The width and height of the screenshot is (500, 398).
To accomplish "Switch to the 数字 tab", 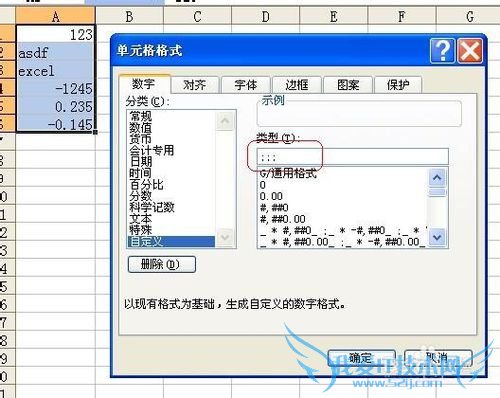I will coord(144,84).
